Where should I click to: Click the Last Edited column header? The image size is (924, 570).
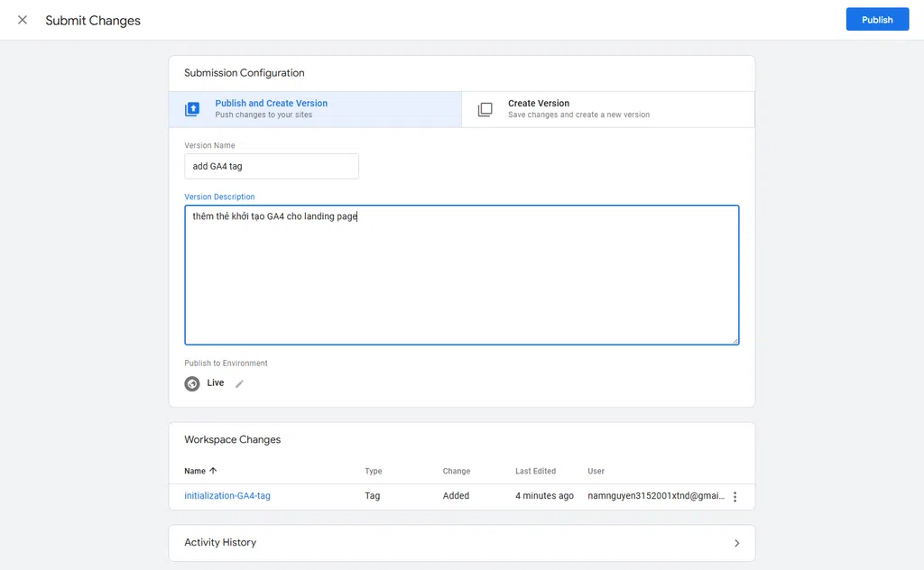(535, 471)
